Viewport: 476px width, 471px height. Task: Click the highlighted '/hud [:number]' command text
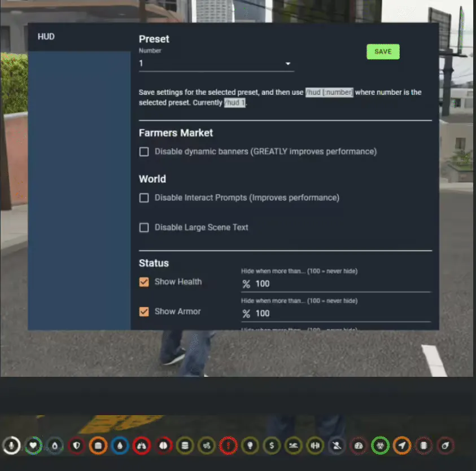click(x=329, y=92)
